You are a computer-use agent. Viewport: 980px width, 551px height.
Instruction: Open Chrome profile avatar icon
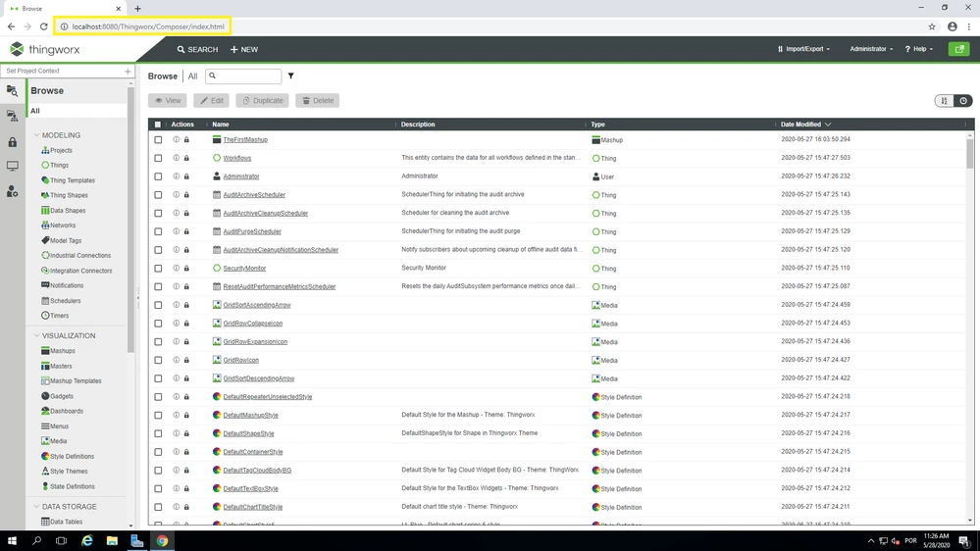click(952, 26)
